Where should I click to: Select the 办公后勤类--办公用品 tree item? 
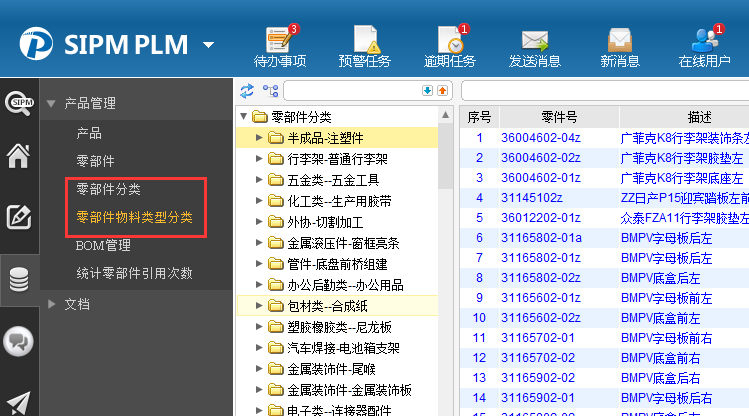[x=345, y=285]
